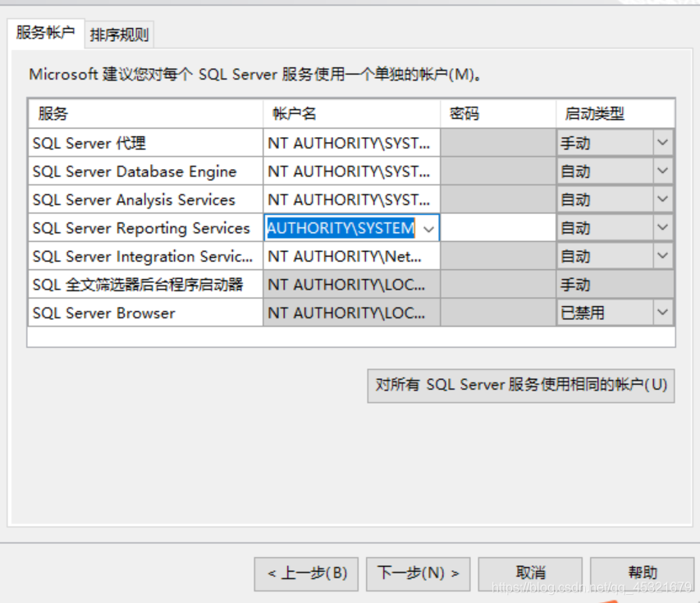The width and height of the screenshot is (700, 603).
Task: Click account cell for SQL Server Browser
Action: pyautogui.click(x=351, y=313)
